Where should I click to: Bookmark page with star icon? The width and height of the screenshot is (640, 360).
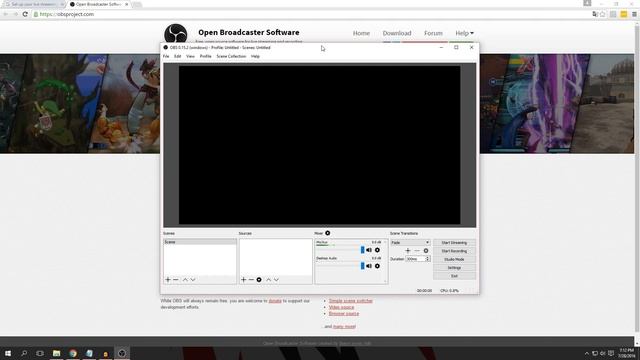coord(603,14)
